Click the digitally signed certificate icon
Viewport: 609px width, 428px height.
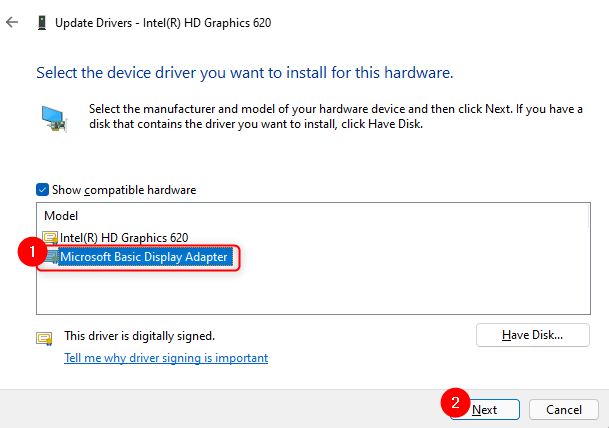pyautogui.click(x=44, y=338)
